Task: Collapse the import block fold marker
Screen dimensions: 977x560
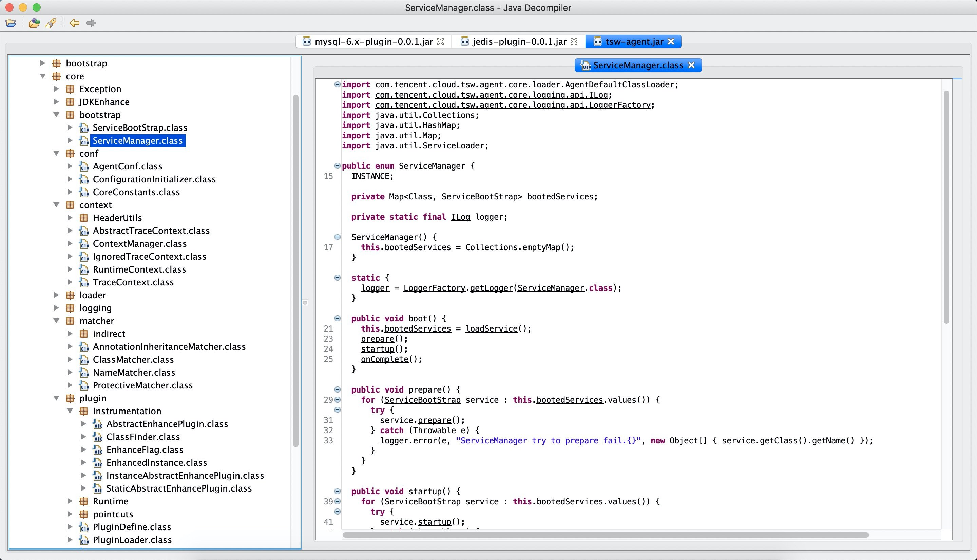Action: click(x=338, y=85)
